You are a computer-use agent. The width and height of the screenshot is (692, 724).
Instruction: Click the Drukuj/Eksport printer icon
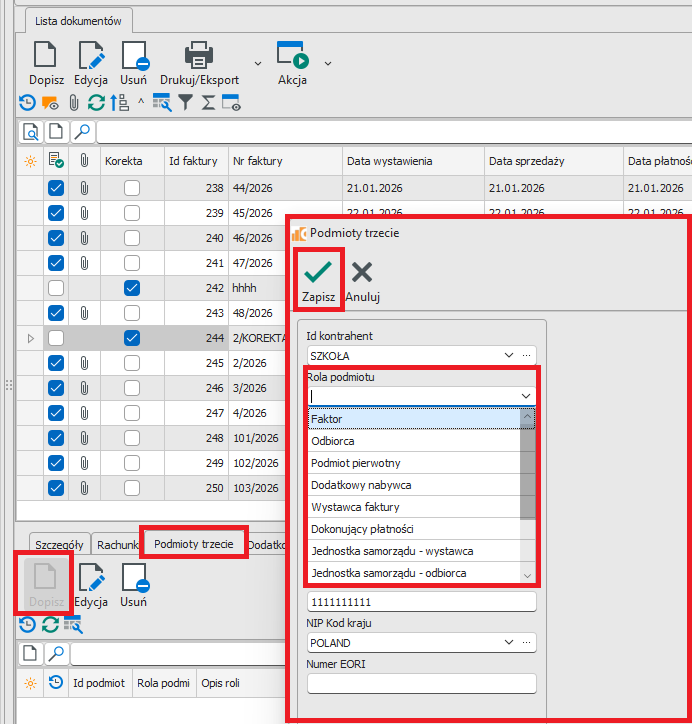point(199,55)
